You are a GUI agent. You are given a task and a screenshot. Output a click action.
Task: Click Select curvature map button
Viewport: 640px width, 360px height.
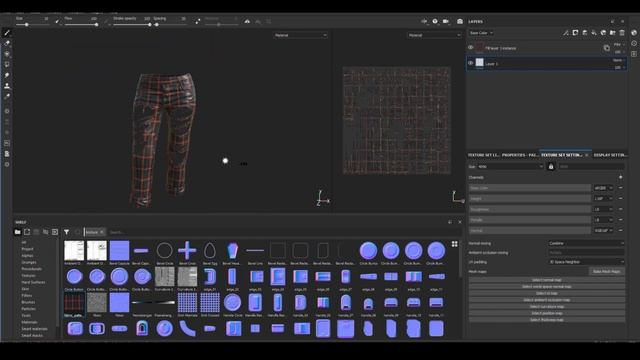point(547,307)
